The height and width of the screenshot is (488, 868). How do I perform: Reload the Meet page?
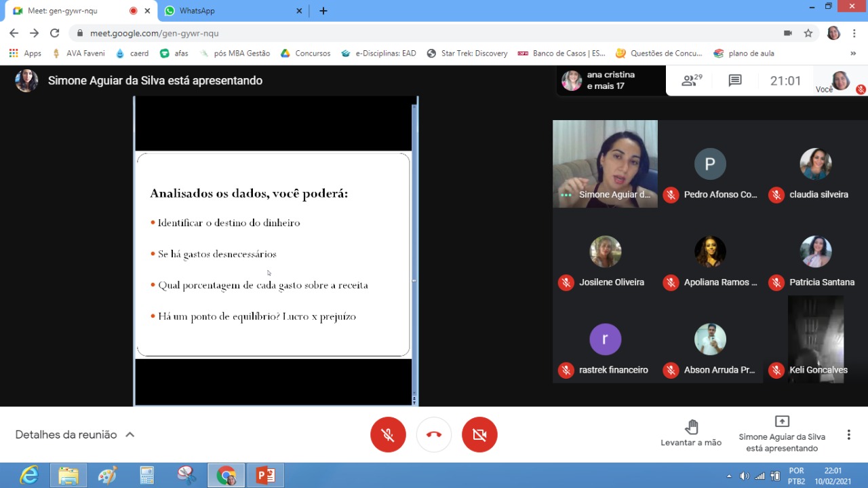point(55,33)
